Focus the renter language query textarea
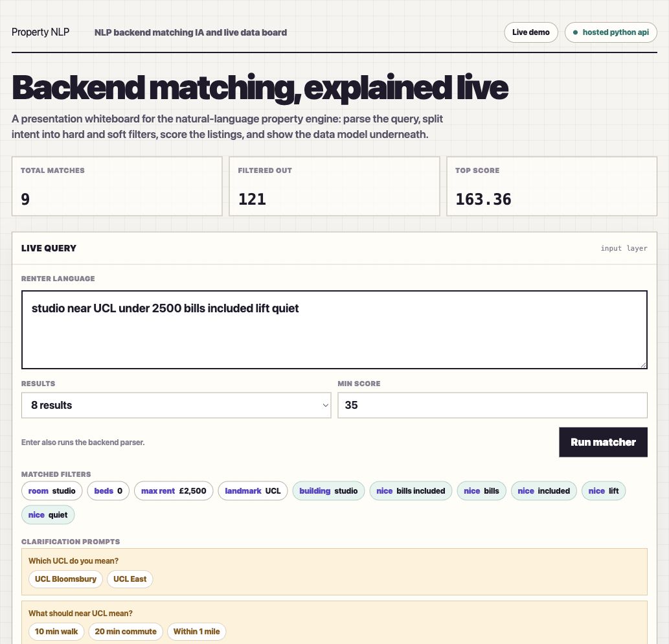Viewport: 669px width, 644px height. point(334,330)
